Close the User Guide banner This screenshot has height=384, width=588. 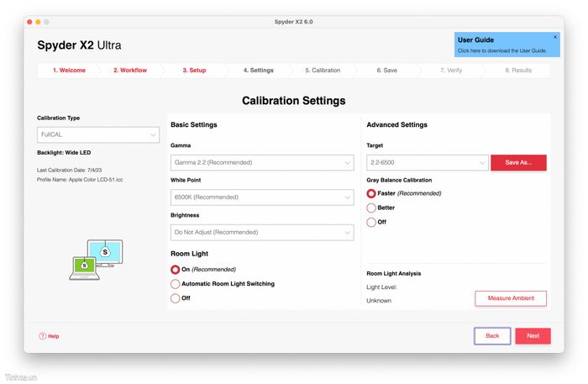(x=555, y=37)
